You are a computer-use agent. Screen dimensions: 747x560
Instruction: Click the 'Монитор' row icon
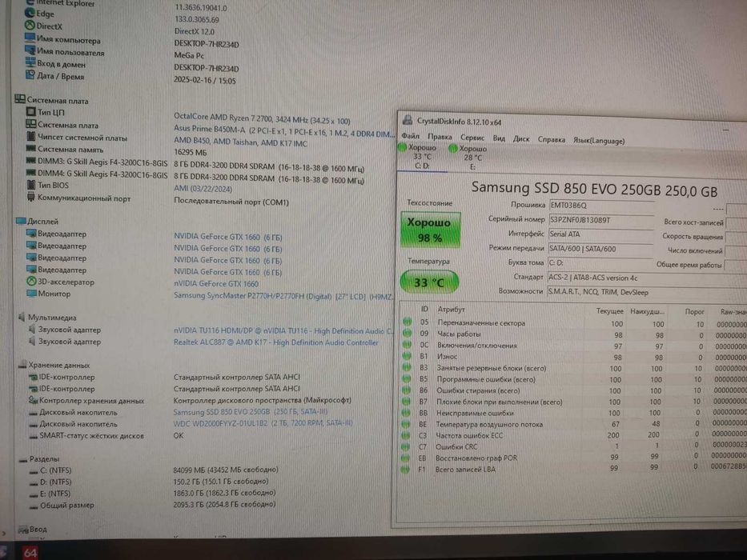pyautogui.click(x=32, y=294)
